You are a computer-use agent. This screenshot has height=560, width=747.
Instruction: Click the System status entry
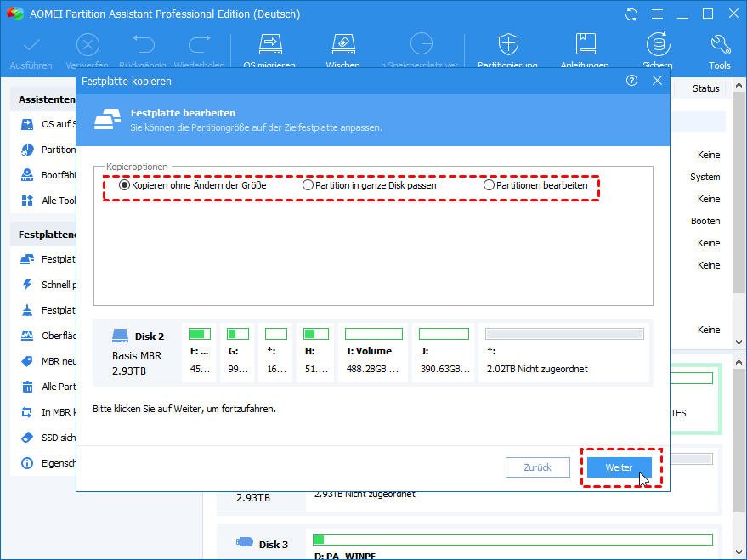[705, 177]
